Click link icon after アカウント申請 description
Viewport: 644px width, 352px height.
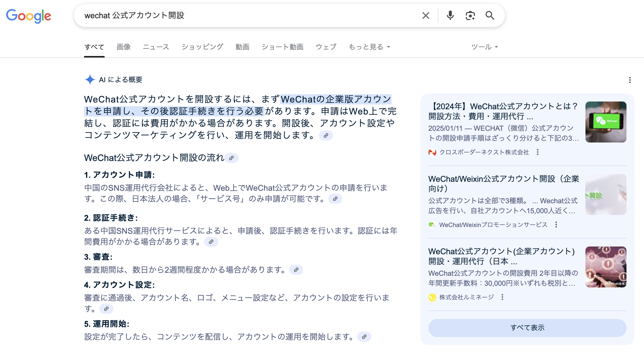point(335,199)
